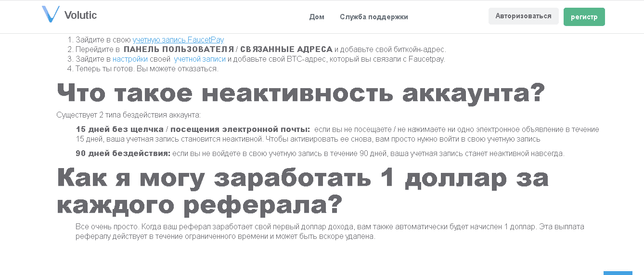This screenshot has width=644, height=275.
Task: Go to Служба поддержки page
Action: (374, 17)
